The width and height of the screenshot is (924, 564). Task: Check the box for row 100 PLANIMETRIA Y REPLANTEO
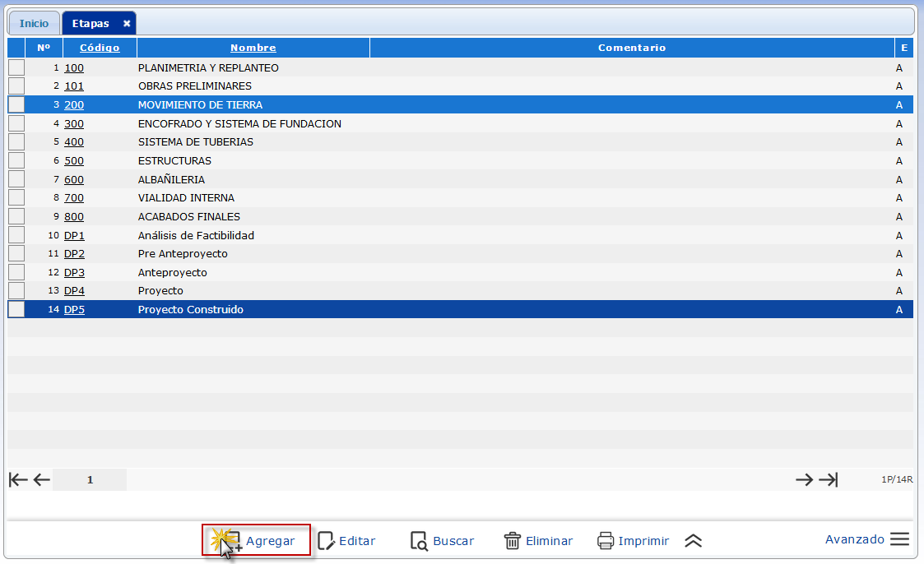pos(16,67)
